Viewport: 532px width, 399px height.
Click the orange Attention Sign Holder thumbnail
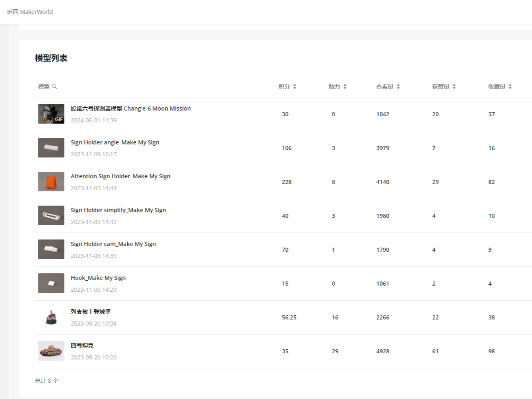(51, 182)
